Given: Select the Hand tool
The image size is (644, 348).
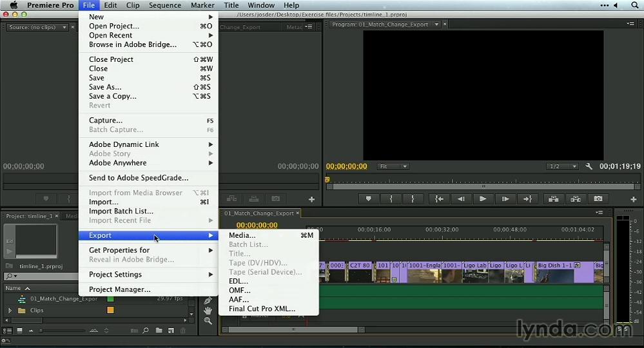Looking at the screenshot, I should [x=208, y=311].
